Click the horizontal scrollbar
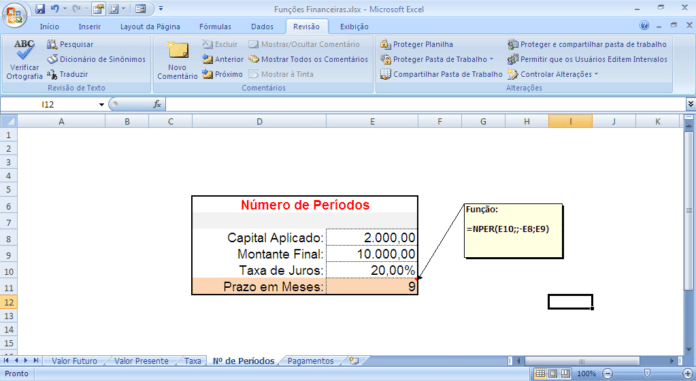696x381 pixels. point(581,361)
